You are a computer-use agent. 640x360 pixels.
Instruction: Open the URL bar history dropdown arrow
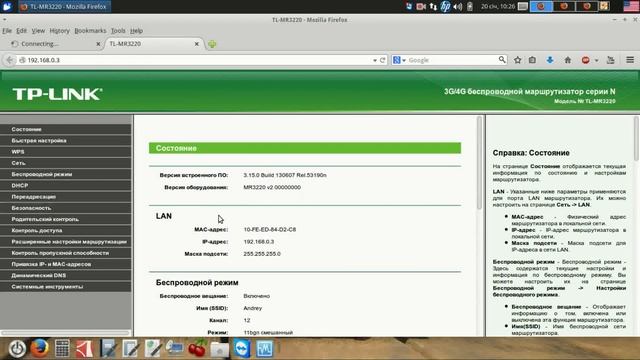(x=375, y=60)
